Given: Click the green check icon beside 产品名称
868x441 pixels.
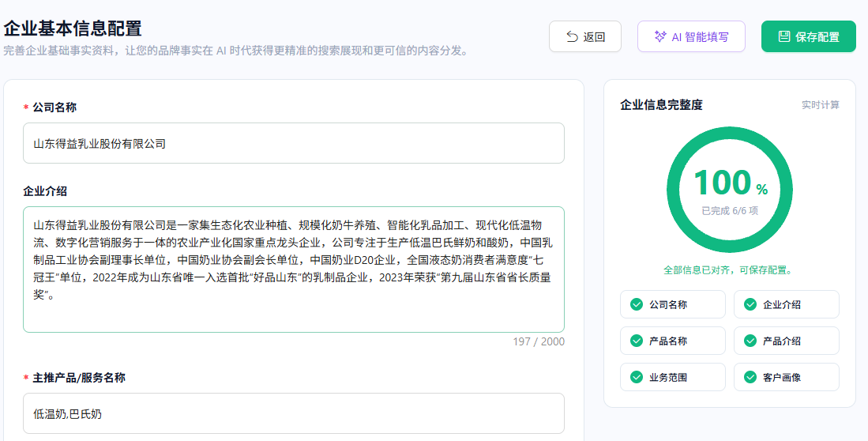Looking at the screenshot, I should (x=637, y=341).
